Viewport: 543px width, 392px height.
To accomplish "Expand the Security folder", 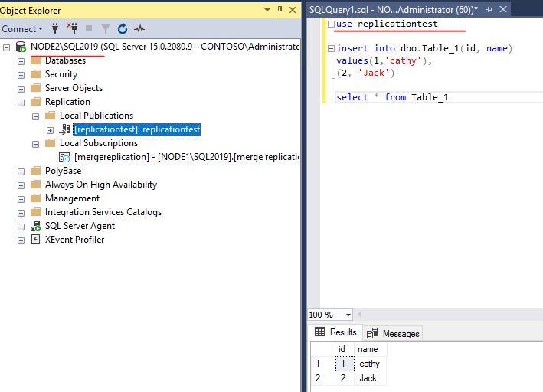I will click(21, 75).
